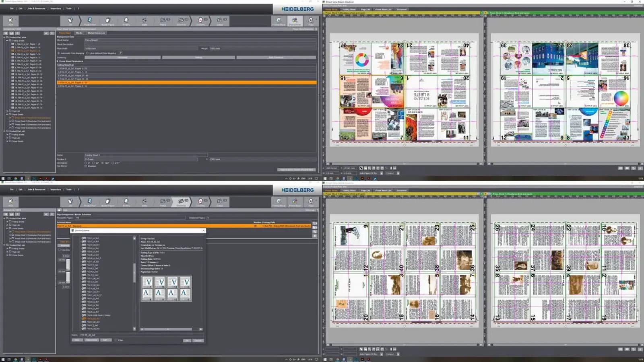Select the Press Sheet view icon in upper window

295,21
